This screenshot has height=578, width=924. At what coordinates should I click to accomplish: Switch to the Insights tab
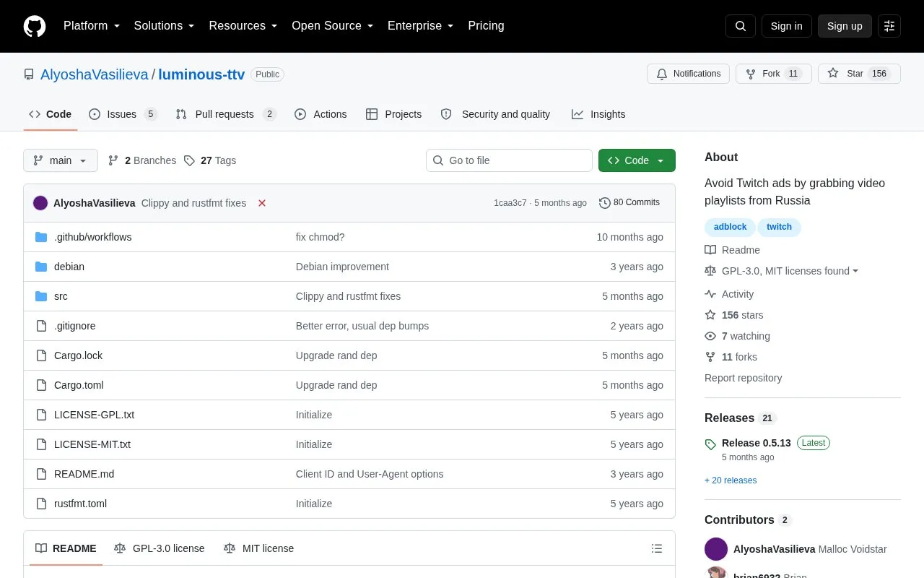(598, 114)
